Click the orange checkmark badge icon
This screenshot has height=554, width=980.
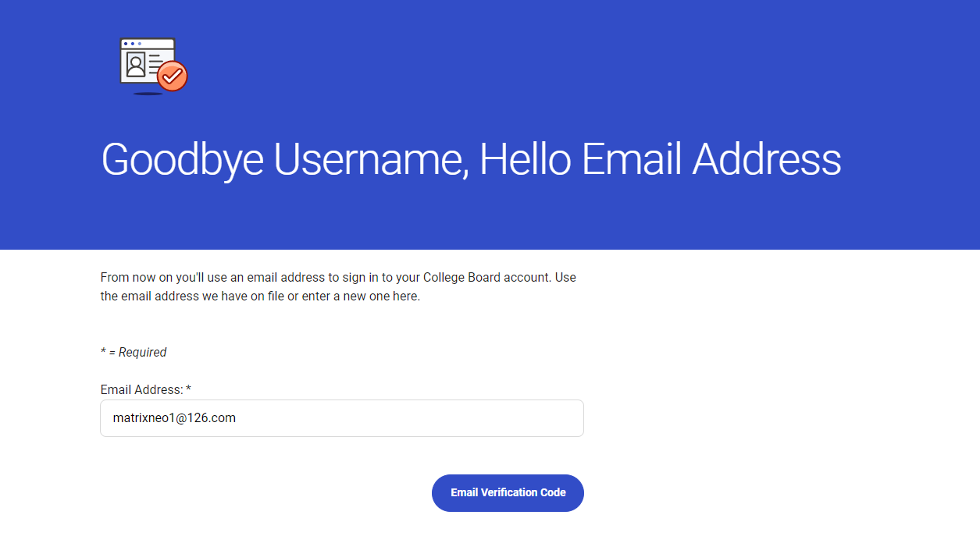pyautogui.click(x=173, y=76)
